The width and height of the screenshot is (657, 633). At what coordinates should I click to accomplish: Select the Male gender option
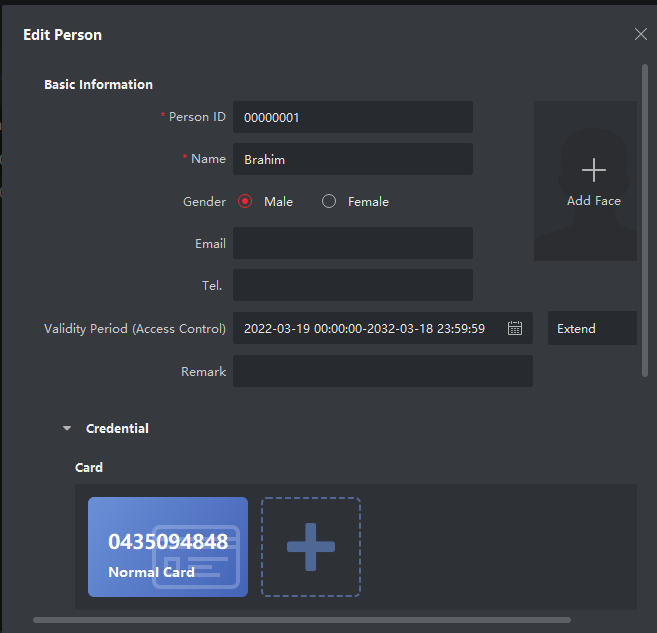245,201
